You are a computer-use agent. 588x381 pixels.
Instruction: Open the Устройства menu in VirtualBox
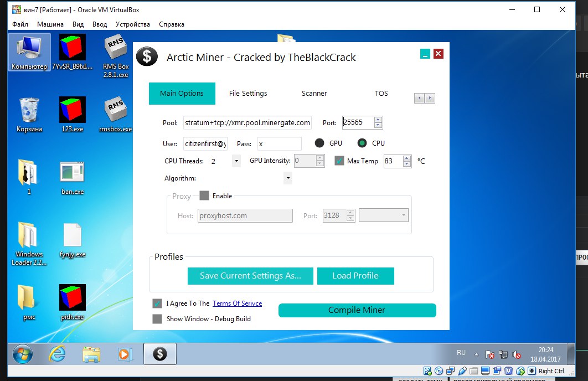(x=132, y=24)
